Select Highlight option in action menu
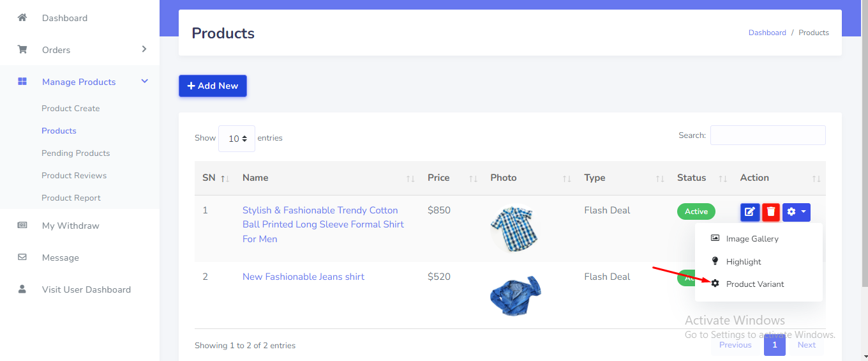The height and width of the screenshot is (361, 868). [744, 262]
